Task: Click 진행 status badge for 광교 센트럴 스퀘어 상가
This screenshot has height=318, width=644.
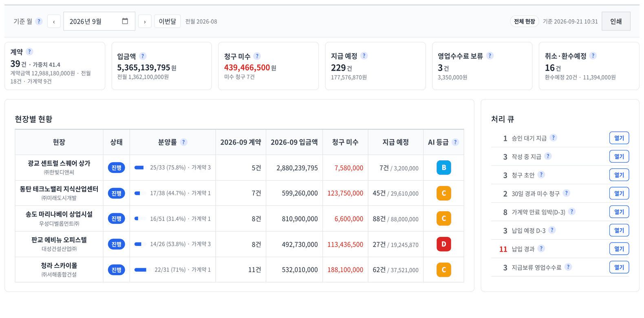Action: click(117, 168)
